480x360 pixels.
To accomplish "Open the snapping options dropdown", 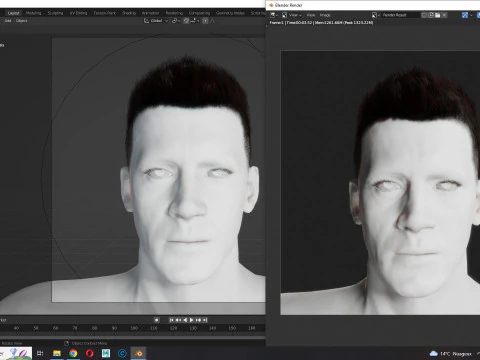I will [x=195, y=21].
